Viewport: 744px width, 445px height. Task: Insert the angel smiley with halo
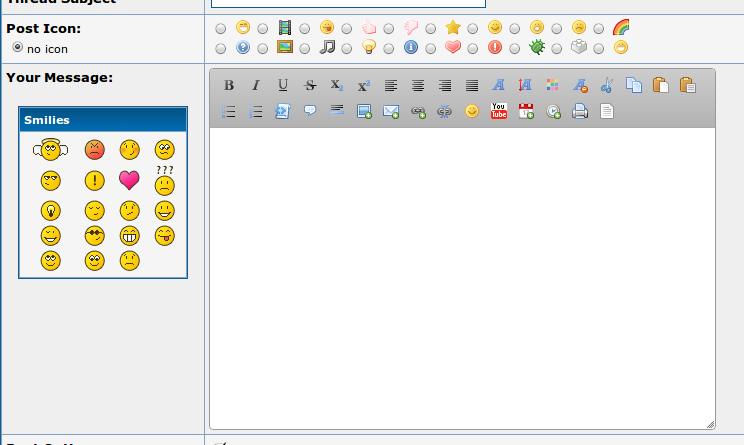pos(50,150)
